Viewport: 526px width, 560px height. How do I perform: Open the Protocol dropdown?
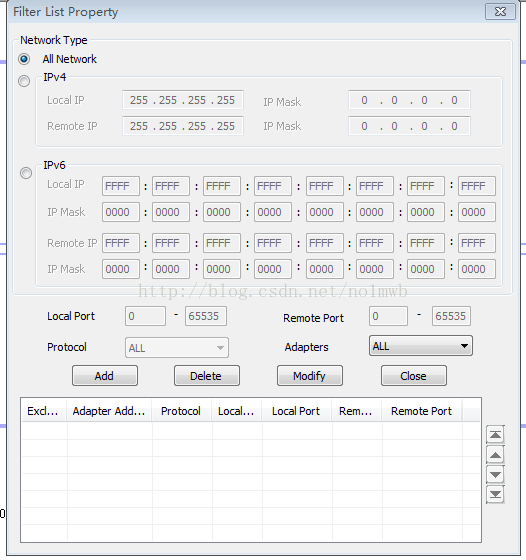[x=177, y=348]
